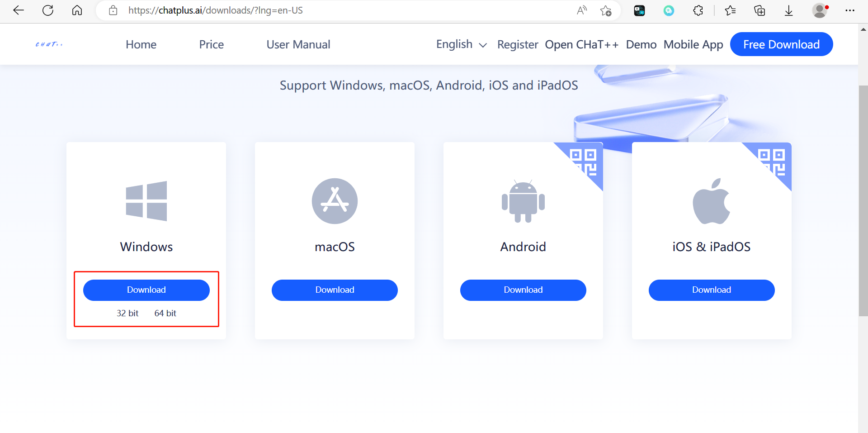Image resolution: width=868 pixels, height=433 pixels.
Task: Open the Extensions puzzle icon
Action: pyautogui.click(x=698, y=10)
